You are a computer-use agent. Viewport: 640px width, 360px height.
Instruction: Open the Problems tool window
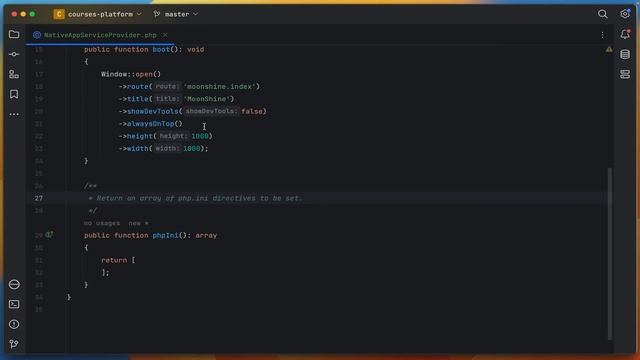[x=14, y=324]
